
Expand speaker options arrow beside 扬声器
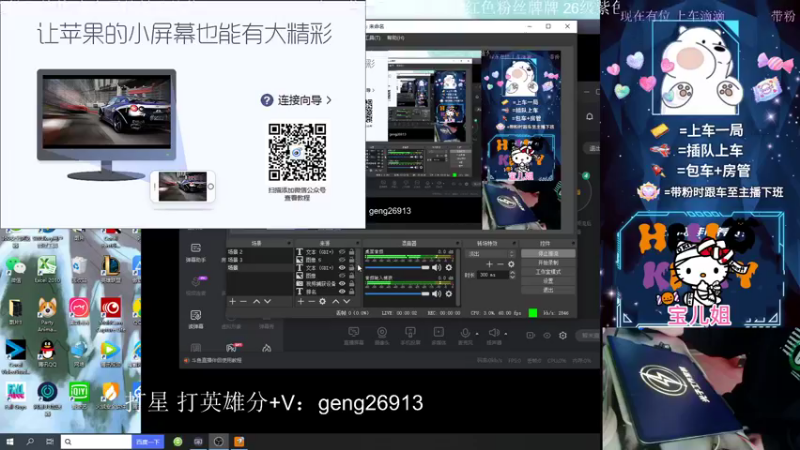(506, 334)
